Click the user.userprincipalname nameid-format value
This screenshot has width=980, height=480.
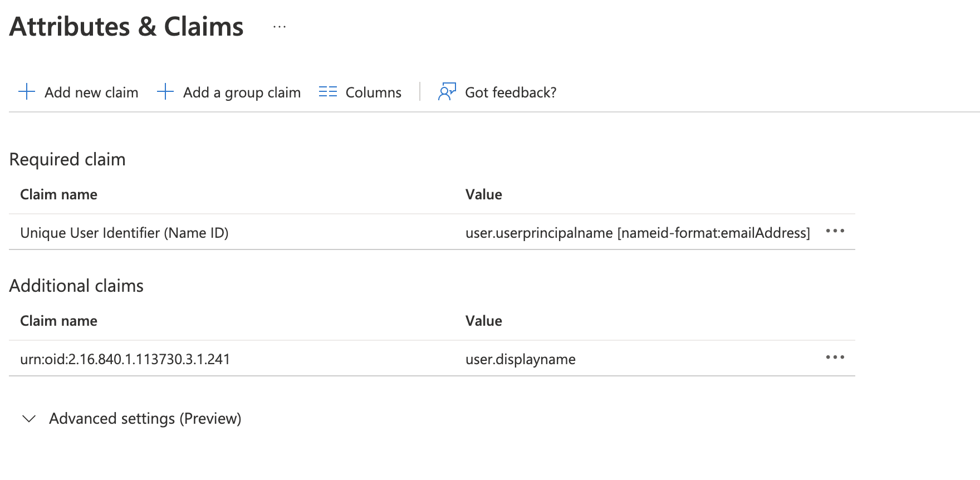coord(638,233)
